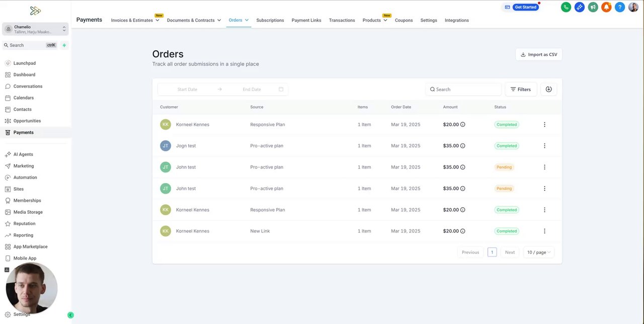The height and width of the screenshot is (324, 644).
Task: Collapse the sidebar with the green arrow
Action: point(70,315)
